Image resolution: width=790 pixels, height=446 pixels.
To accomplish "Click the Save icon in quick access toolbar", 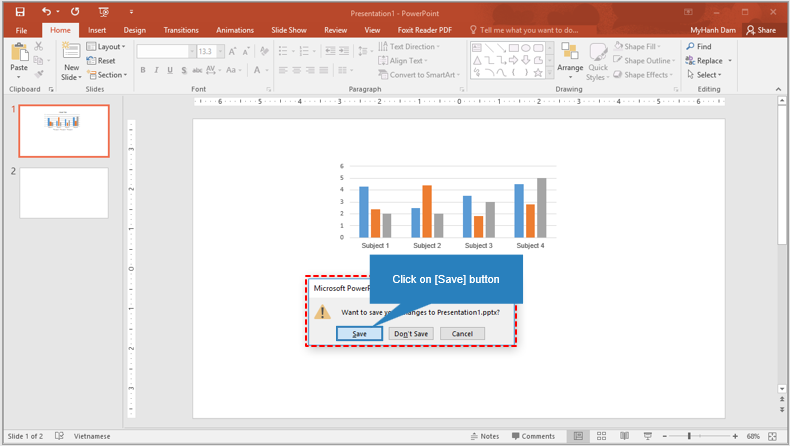I will 20,12.
